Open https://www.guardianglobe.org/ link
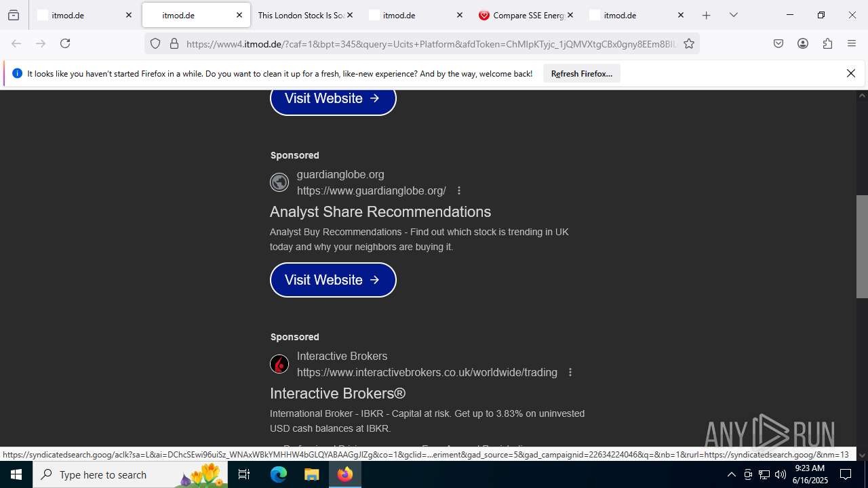The image size is (868, 488). (372, 190)
